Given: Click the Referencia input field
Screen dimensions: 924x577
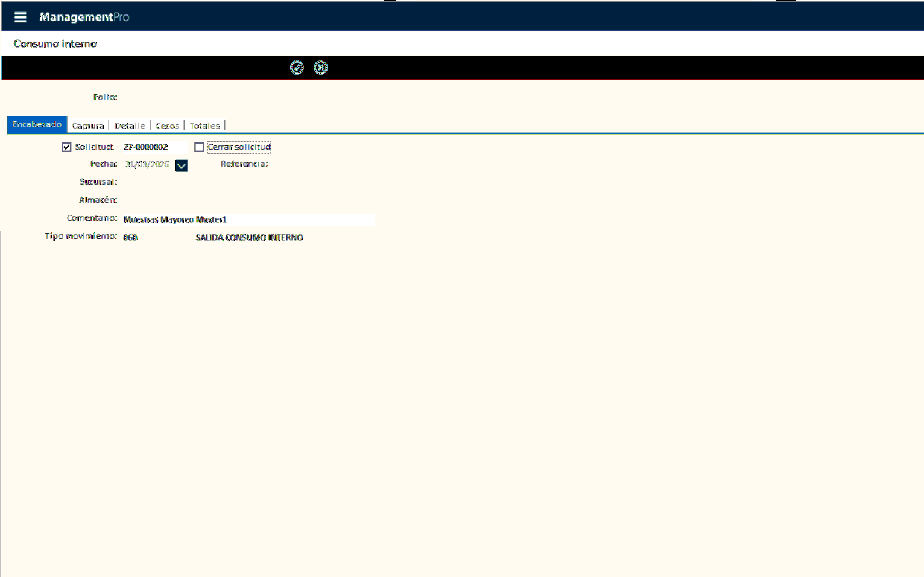Looking at the screenshot, I should [320, 164].
